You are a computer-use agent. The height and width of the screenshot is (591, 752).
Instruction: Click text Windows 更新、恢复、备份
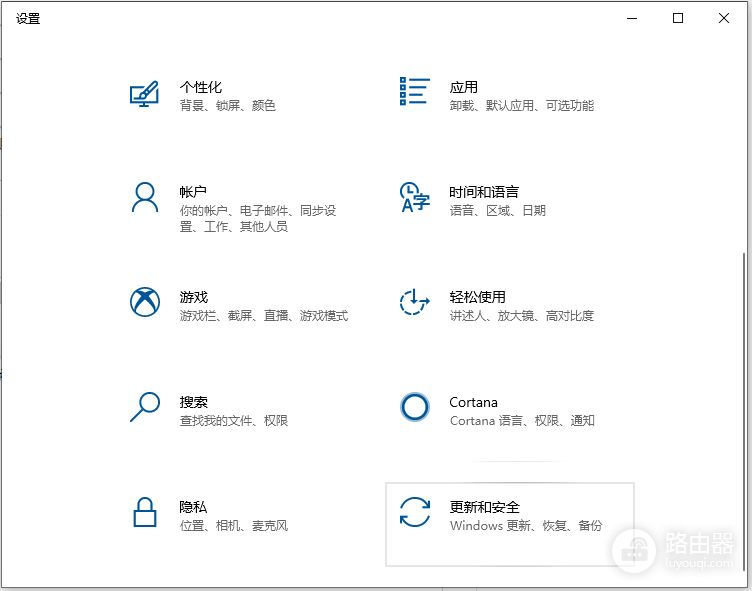point(526,526)
